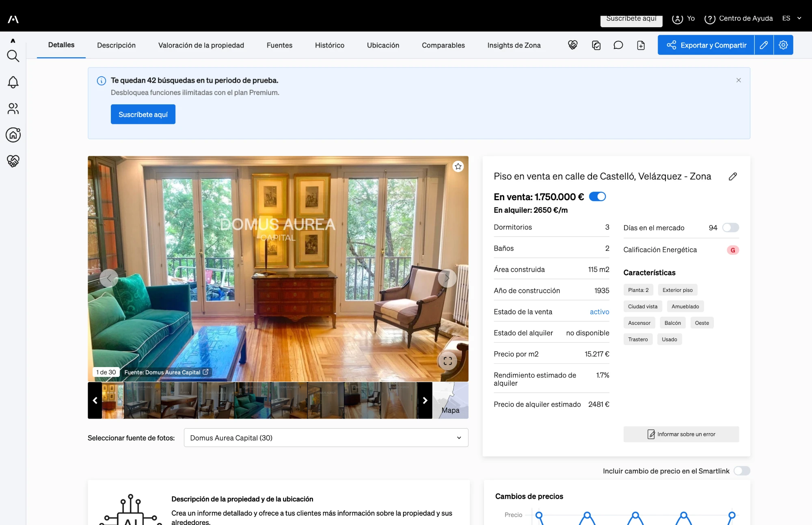The width and height of the screenshot is (812, 525).
Task: Open the Mapa thumbnail
Action: pyautogui.click(x=451, y=400)
